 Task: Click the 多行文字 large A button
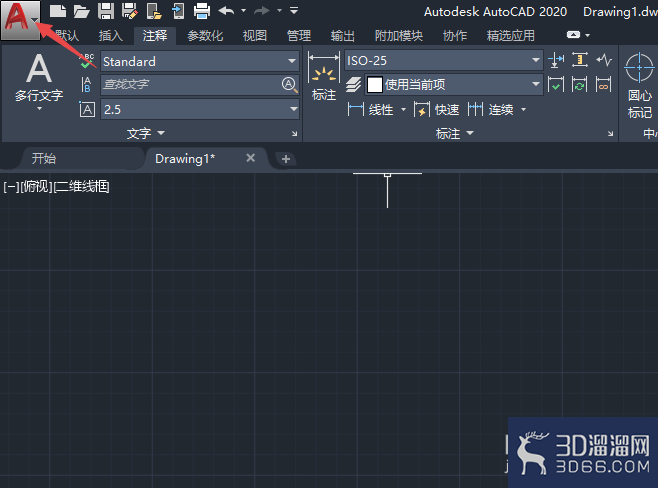(x=39, y=78)
